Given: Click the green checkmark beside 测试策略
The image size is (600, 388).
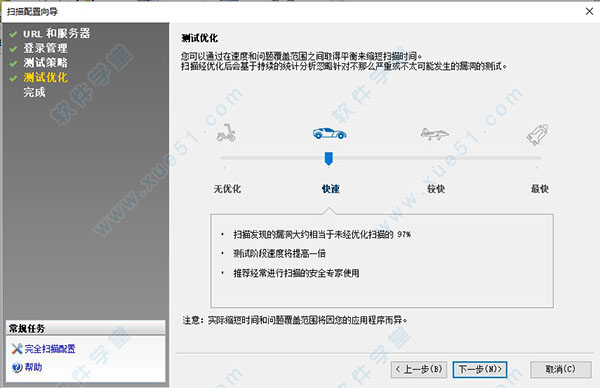Looking at the screenshot, I should (x=13, y=64).
